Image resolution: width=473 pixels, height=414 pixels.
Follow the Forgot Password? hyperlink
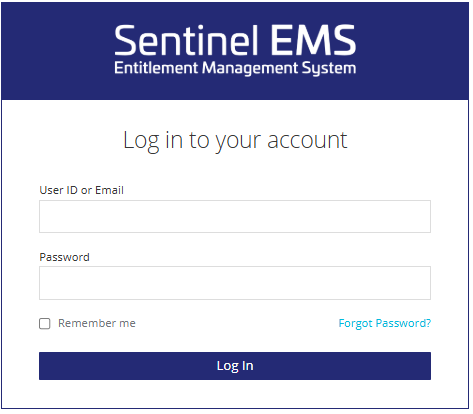coord(385,323)
